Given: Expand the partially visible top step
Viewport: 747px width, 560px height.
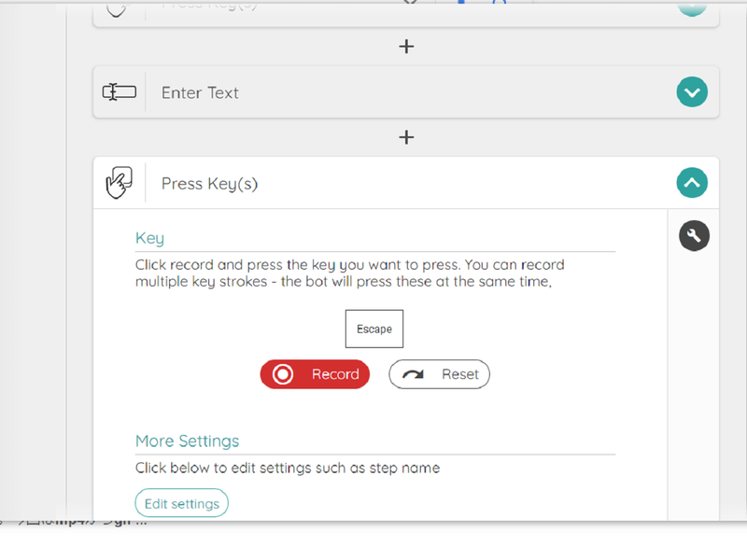Looking at the screenshot, I should [x=692, y=6].
